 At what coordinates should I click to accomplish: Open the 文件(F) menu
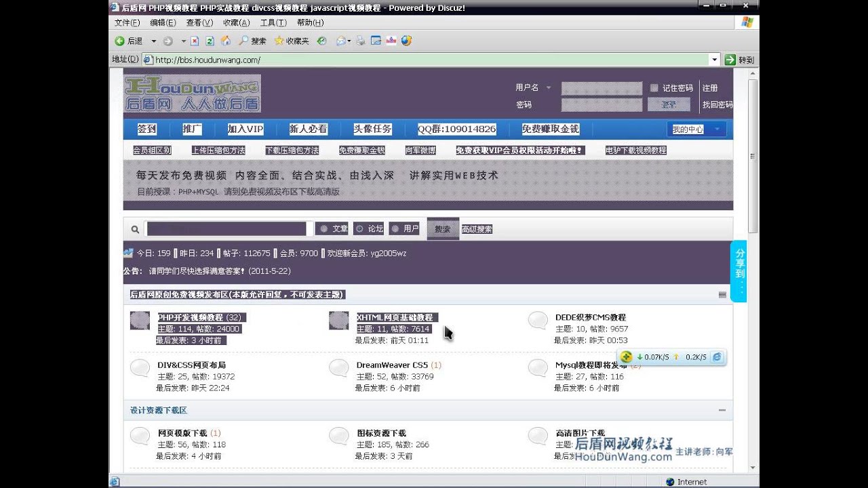127,22
